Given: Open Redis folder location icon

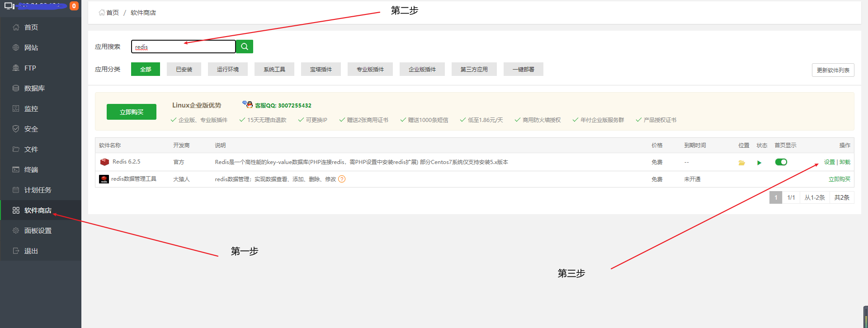Looking at the screenshot, I should coord(741,163).
